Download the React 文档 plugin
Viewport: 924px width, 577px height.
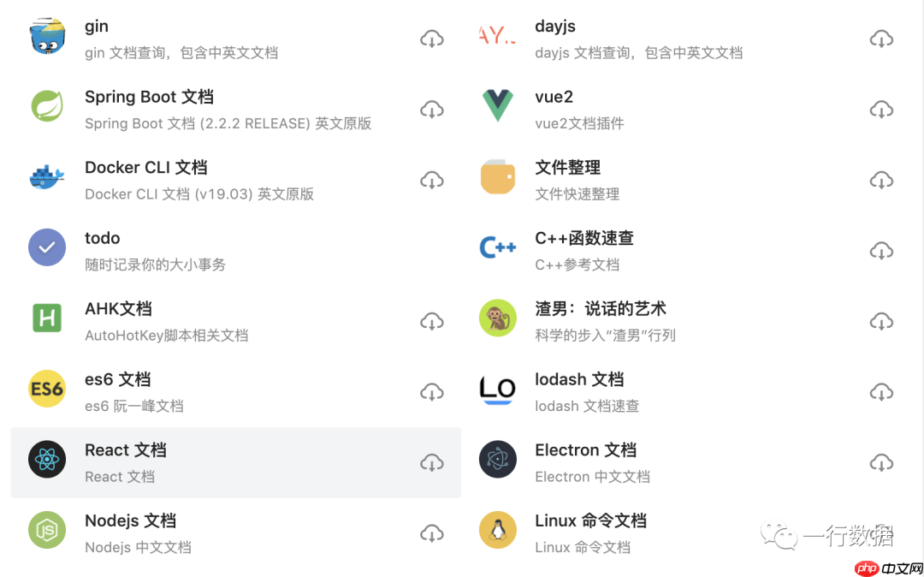432,461
